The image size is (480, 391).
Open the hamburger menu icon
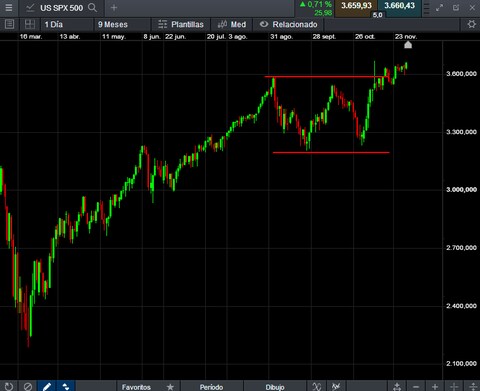coord(9,7)
